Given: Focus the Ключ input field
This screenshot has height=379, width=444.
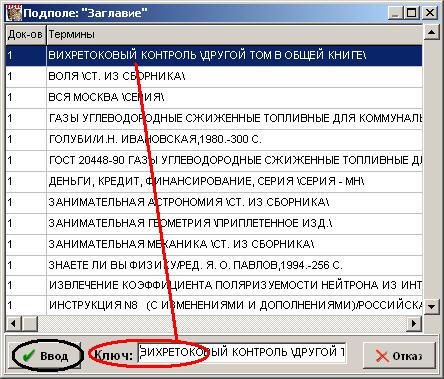Looking at the screenshot, I should (x=242, y=353).
